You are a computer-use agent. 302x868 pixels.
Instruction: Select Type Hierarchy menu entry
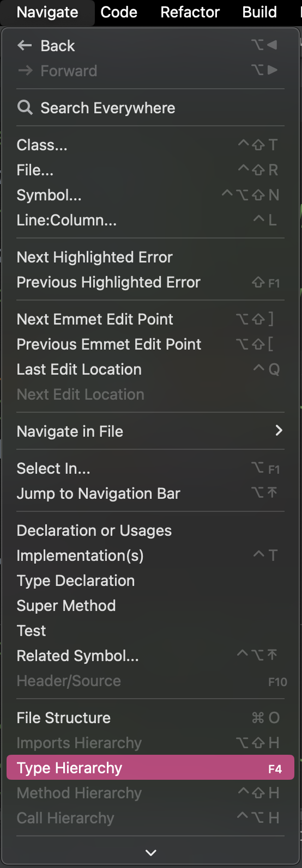point(150,768)
